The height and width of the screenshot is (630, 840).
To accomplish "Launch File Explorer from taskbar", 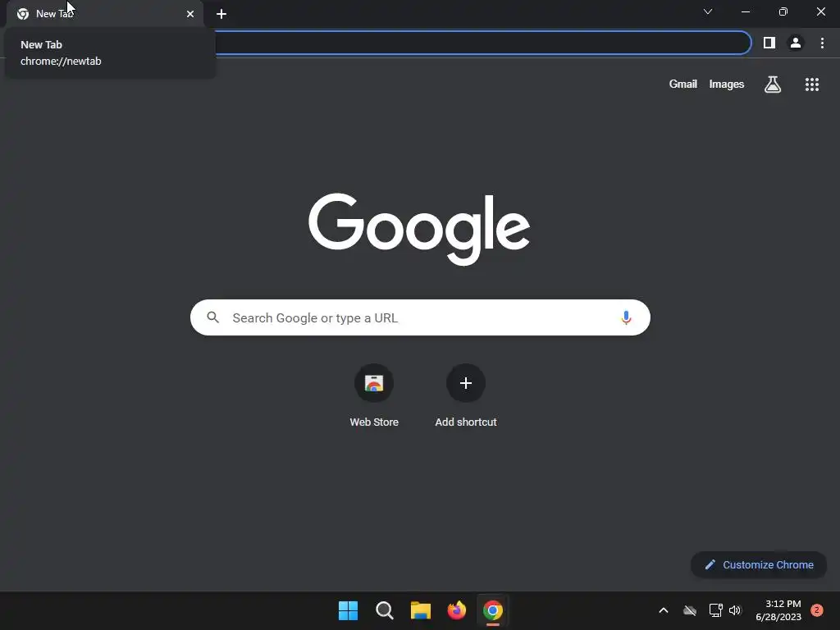I will pyautogui.click(x=421, y=610).
